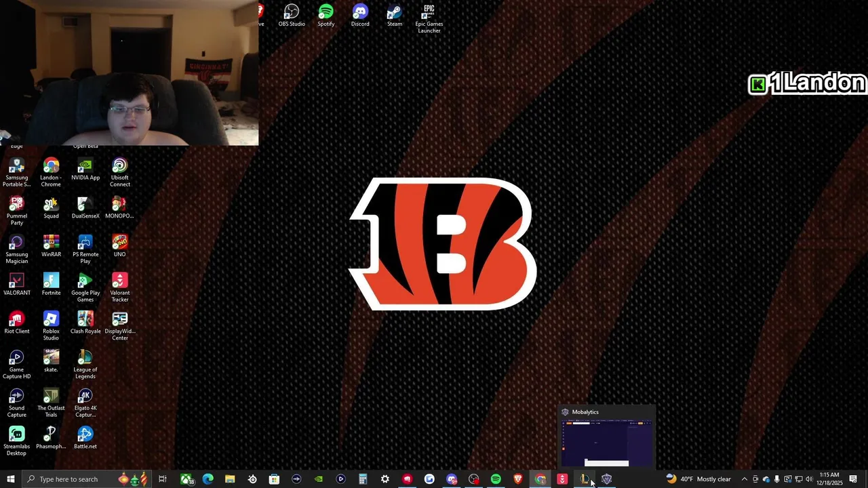Select the Game Capture HD desktop icon
Image resolution: width=868 pixels, height=488 pixels.
pyautogui.click(x=17, y=365)
